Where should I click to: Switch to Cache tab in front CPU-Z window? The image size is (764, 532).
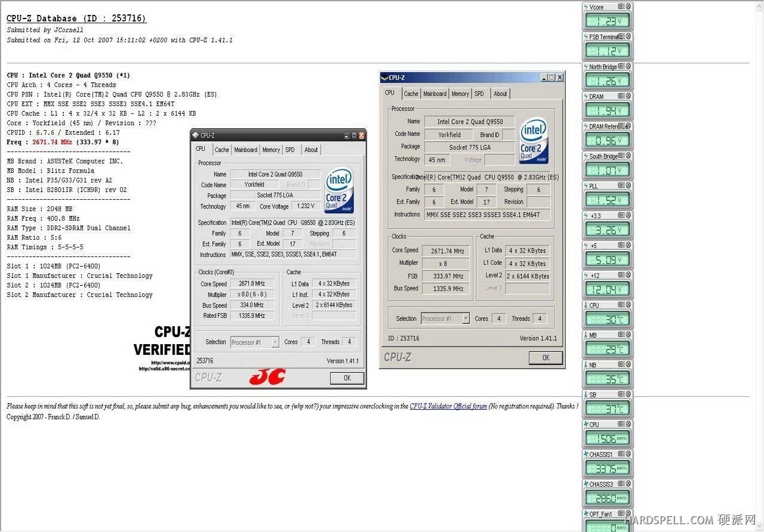coord(222,150)
